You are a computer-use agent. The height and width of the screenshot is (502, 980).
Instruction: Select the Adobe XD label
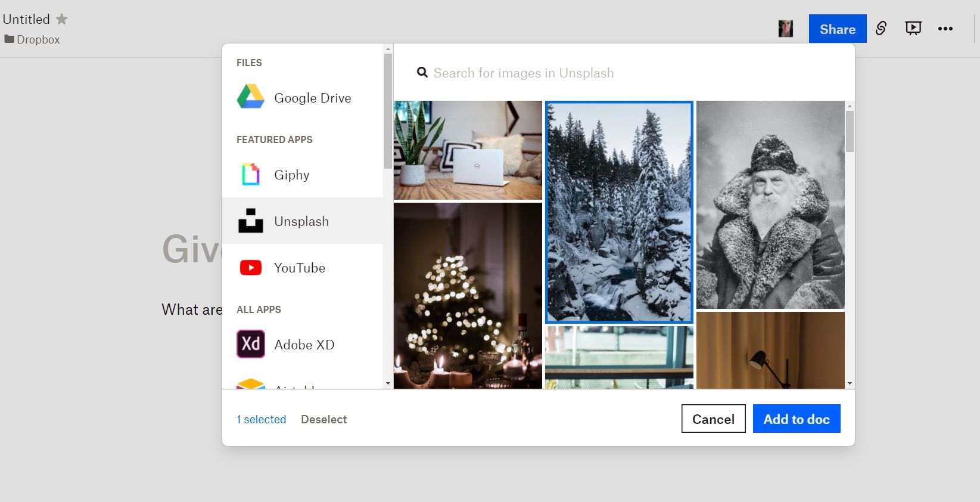[x=304, y=345]
